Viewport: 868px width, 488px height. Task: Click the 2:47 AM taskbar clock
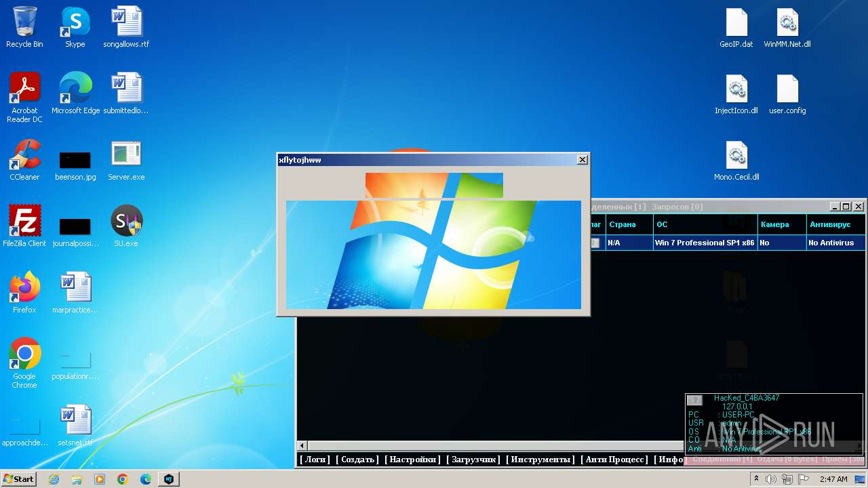pyautogui.click(x=833, y=479)
